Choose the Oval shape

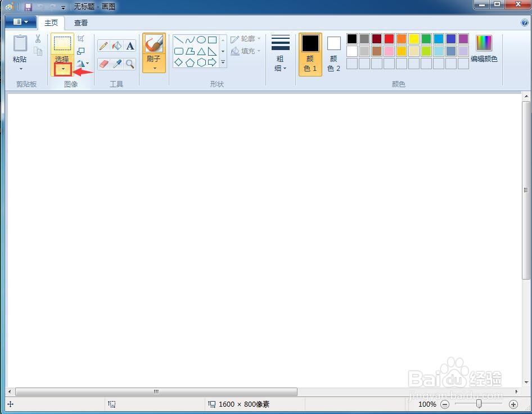(x=201, y=40)
